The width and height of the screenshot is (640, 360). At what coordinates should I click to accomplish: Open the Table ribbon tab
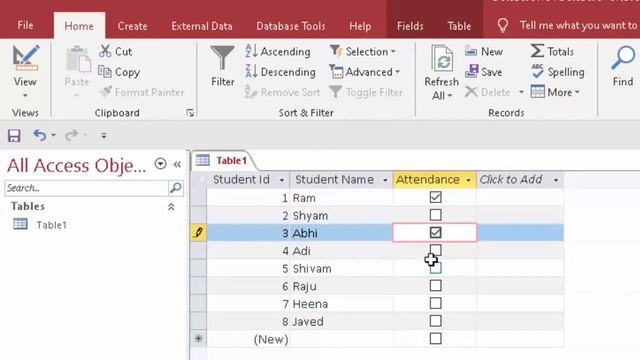[x=459, y=26]
